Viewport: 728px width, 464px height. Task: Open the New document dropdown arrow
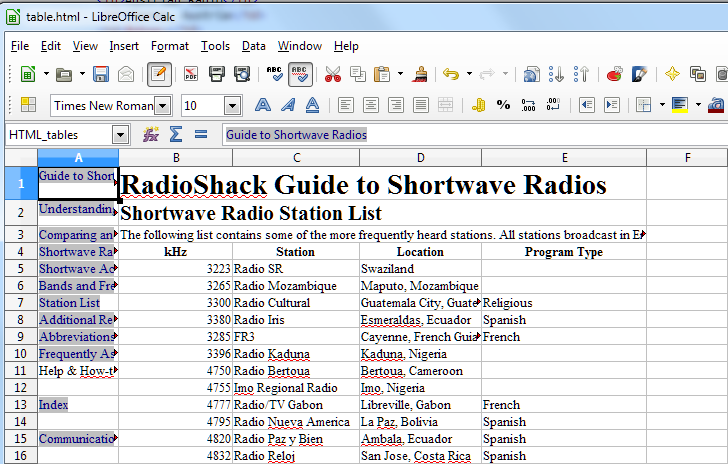pos(46,74)
